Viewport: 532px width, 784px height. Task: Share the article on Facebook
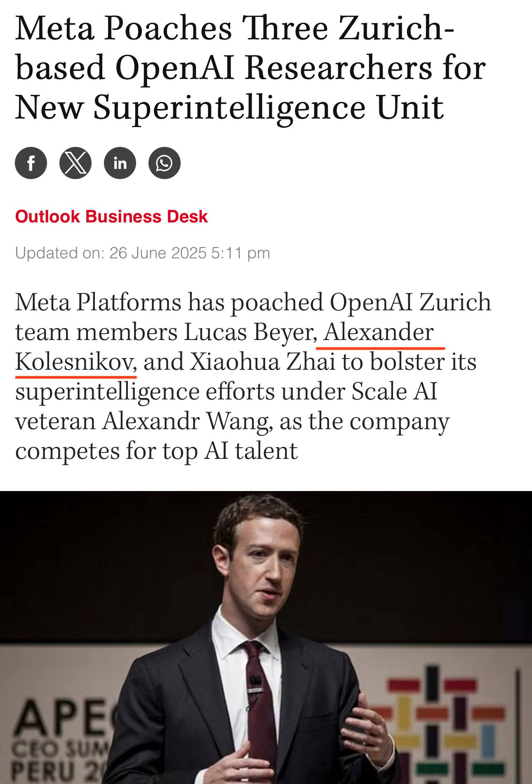coord(31,163)
